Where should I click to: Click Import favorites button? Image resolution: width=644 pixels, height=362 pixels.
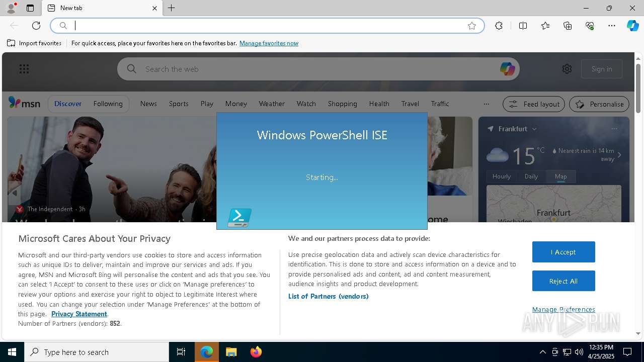point(34,43)
